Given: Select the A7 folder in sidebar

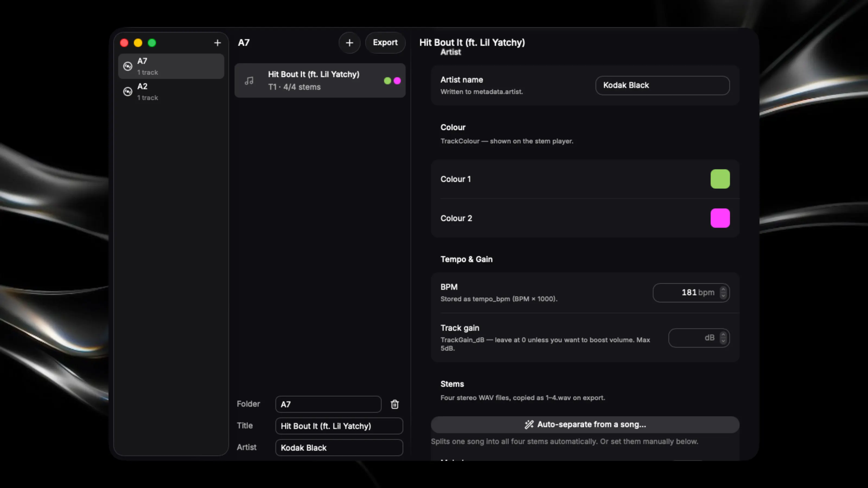Looking at the screenshot, I should pos(171,66).
